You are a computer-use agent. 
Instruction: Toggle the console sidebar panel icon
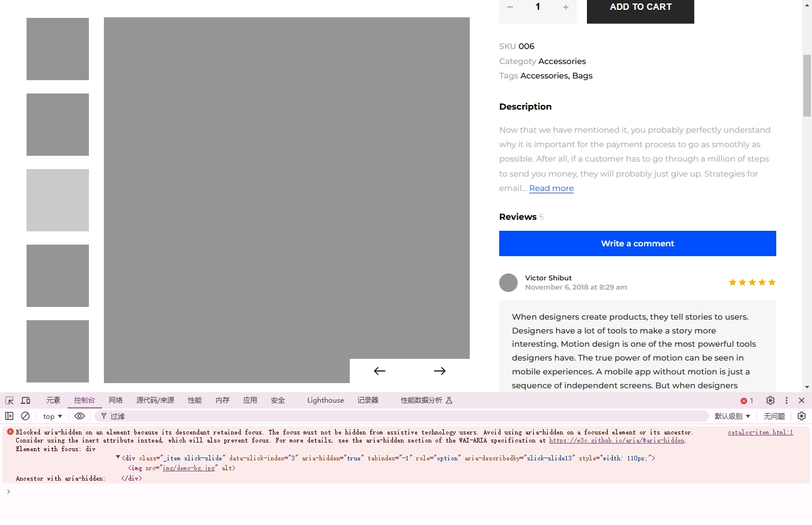point(9,416)
